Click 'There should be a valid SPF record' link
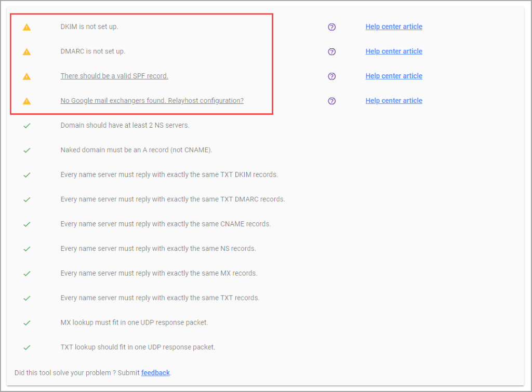This screenshot has height=392, width=532. (114, 76)
